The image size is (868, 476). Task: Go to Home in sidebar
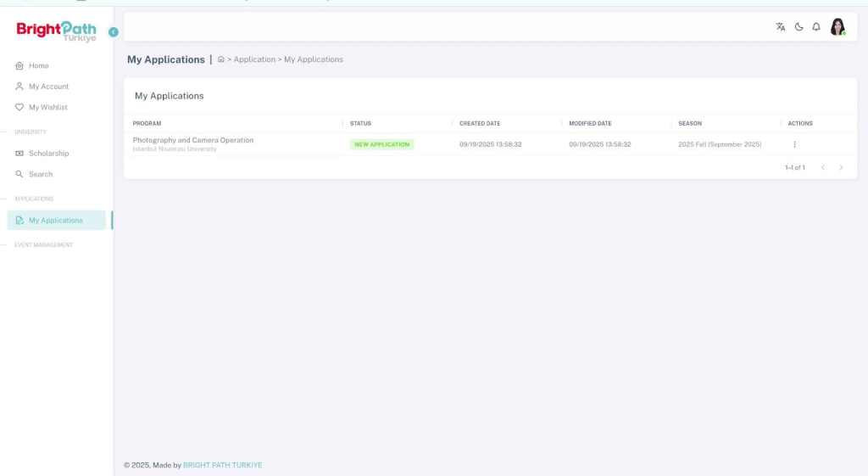click(x=38, y=65)
